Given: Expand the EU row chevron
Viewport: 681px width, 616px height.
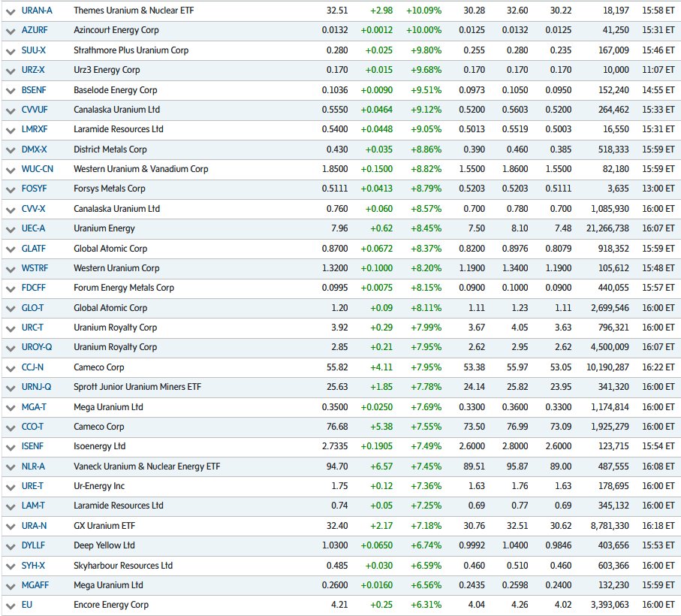Looking at the screenshot, I should pyautogui.click(x=11, y=606).
